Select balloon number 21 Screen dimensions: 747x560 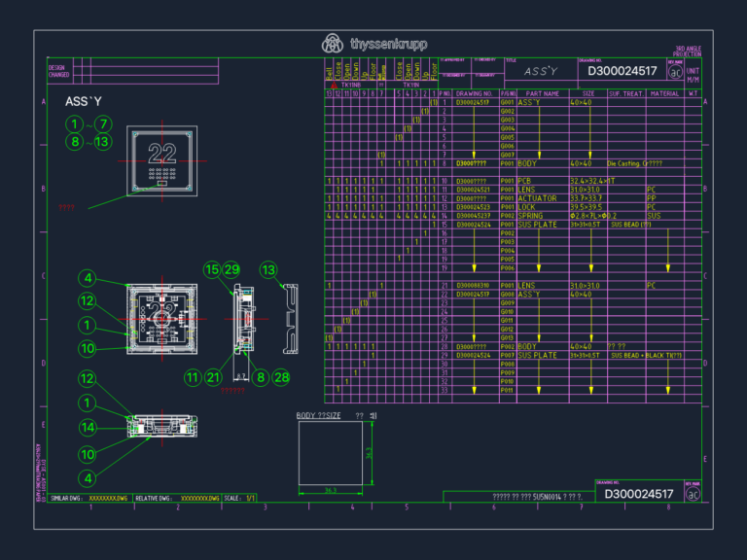click(x=213, y=377)
